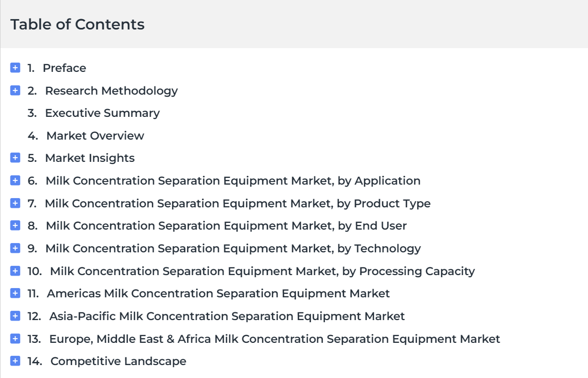
Task: Select Americas Milk Concentration Separation Equipment Market text
Action: pos(218,293)
